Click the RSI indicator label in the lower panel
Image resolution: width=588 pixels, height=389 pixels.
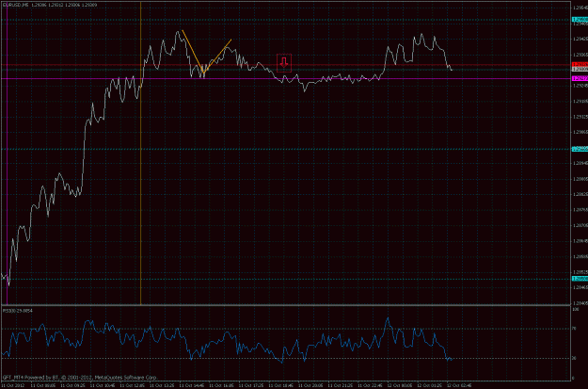coord(18,311)
